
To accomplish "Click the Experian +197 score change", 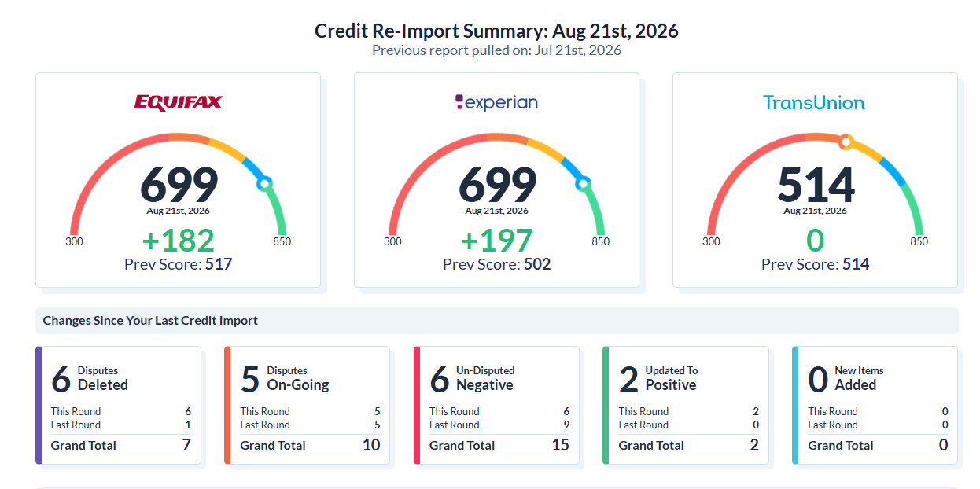I will (x=496, y=240).
